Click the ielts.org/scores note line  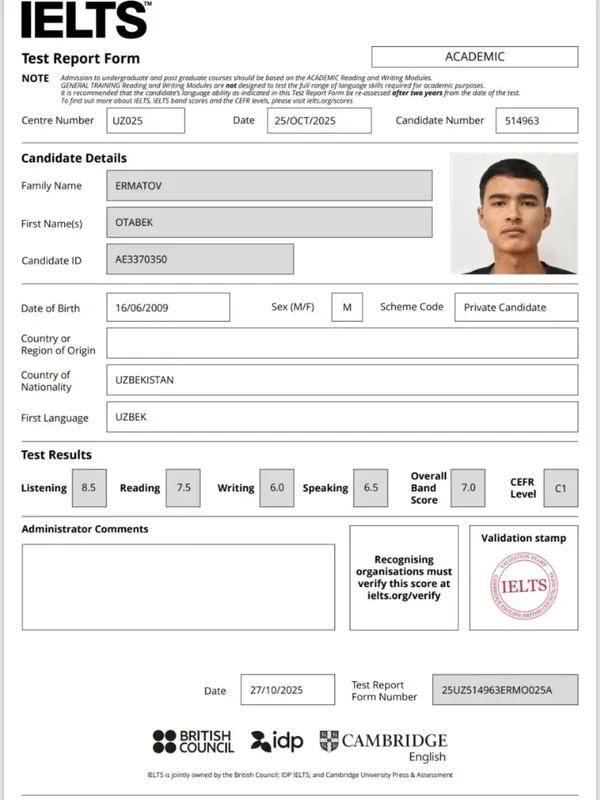tap(207, 101)
